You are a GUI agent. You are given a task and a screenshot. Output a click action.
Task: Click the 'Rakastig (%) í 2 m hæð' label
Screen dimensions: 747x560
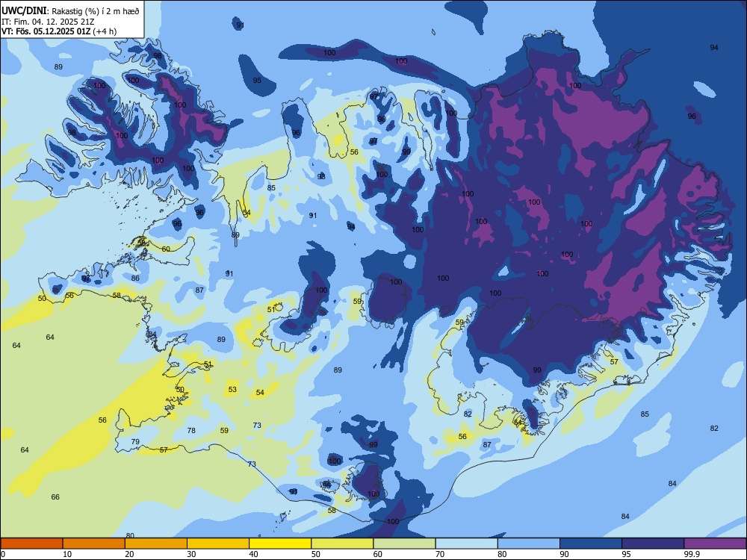pos(96,11)
